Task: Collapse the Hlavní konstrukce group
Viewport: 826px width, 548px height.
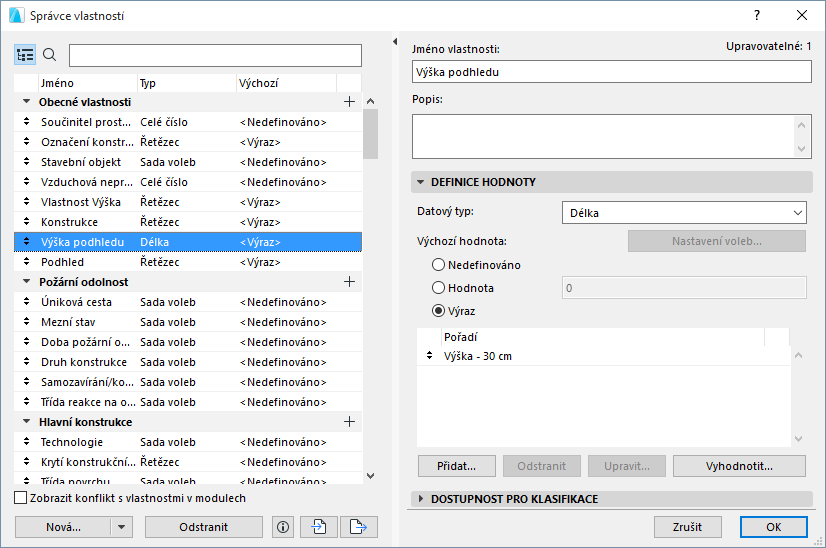Action: point(26,422)
